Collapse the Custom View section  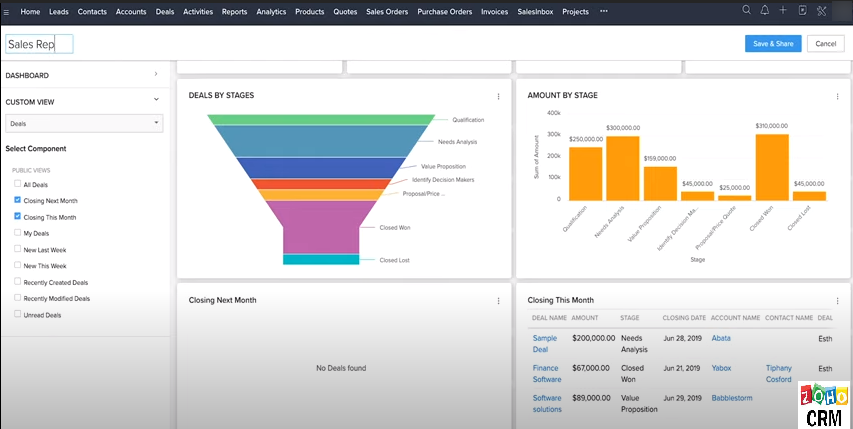click(156, 100)
